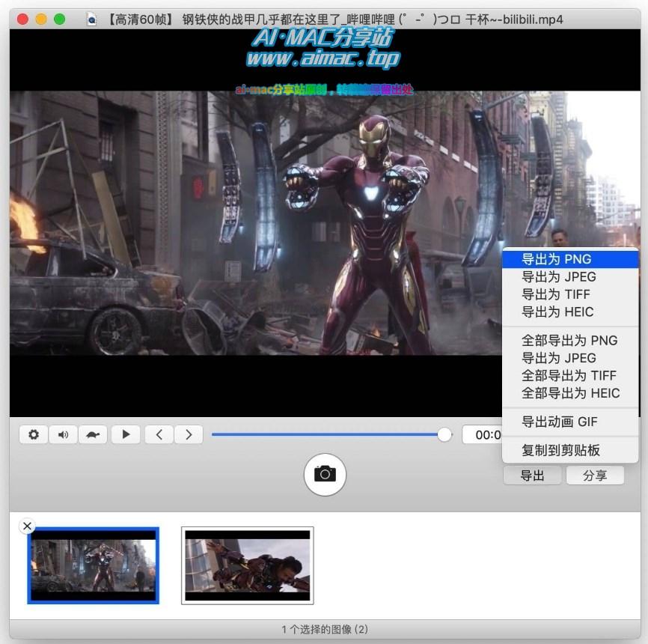Image resolution: width=648 pixels, height=644 pixels.
Task: Choose 全部导出为 PNG menu item
Action: coord(570,340)
